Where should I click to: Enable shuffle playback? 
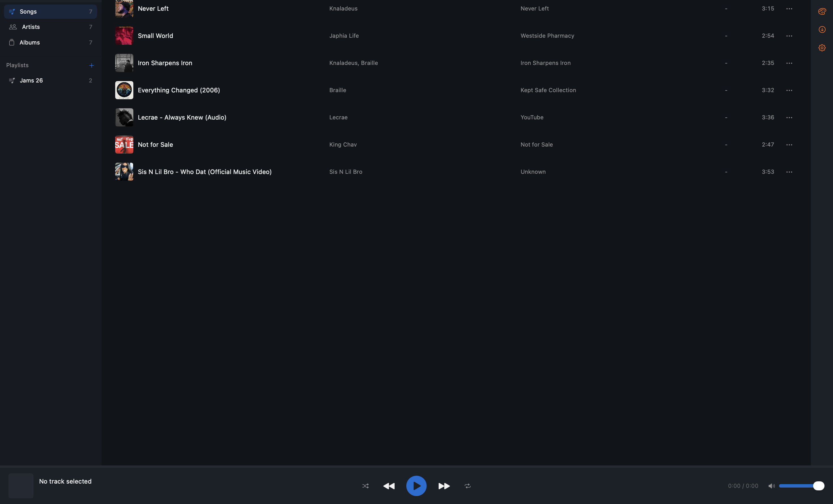click(x=365, y=486)
